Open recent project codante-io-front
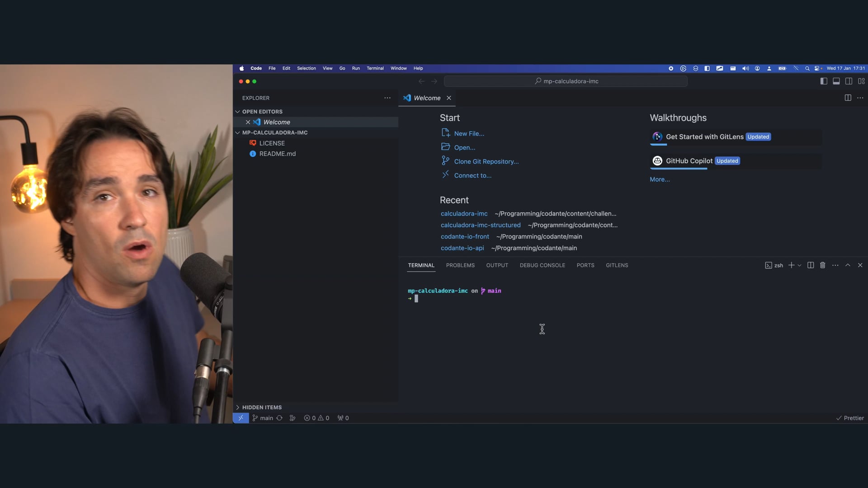The height and width of the screenshot is (488, 868). click(x=465, y=236)
